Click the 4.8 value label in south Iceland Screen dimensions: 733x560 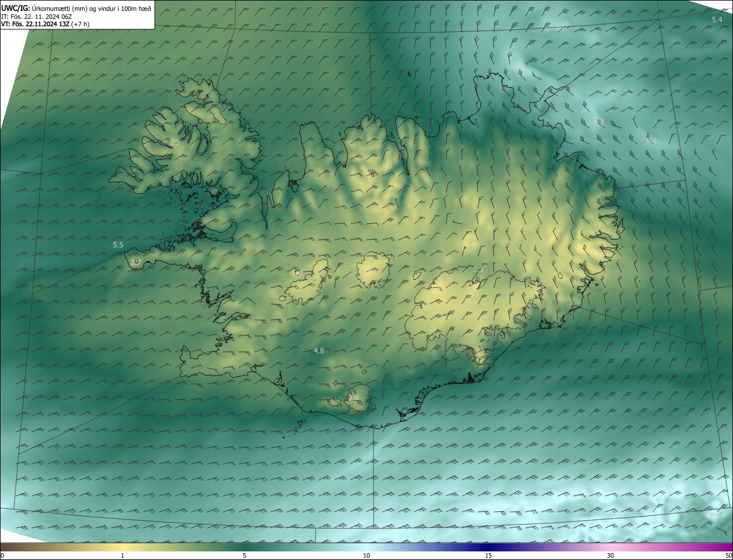coord(319,350)
